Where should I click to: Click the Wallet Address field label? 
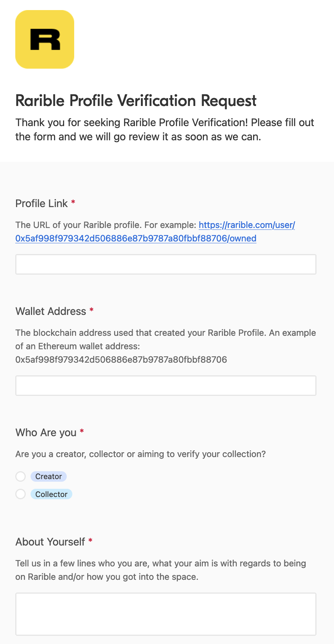(51, 311)
